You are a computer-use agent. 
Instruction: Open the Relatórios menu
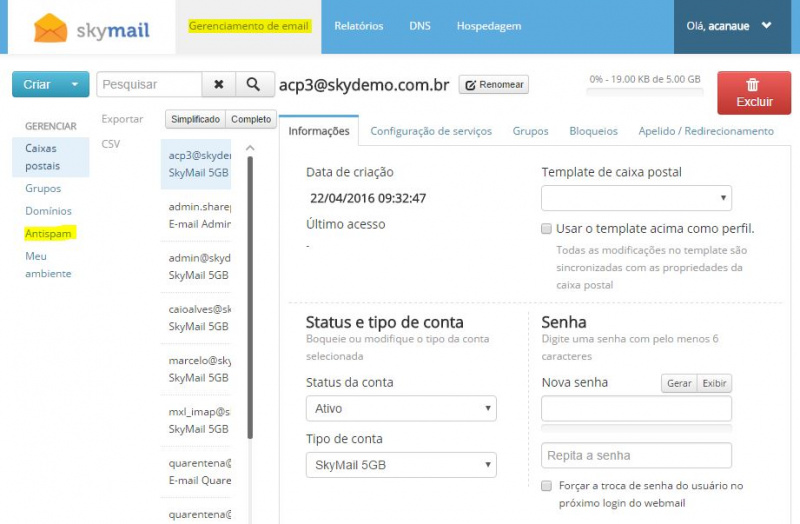coord(359,26)
